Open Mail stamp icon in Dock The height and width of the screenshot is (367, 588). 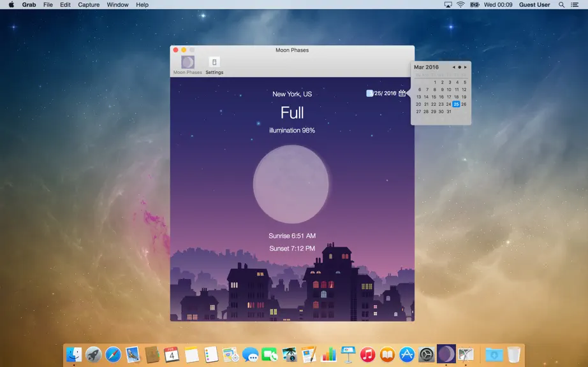pyautogui.click(x=133, y=354)
